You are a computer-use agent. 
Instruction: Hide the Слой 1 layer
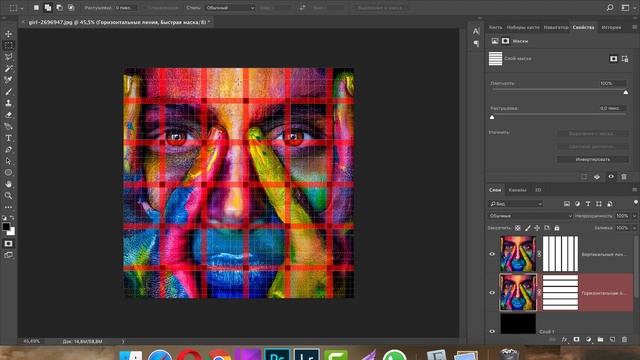492,331
